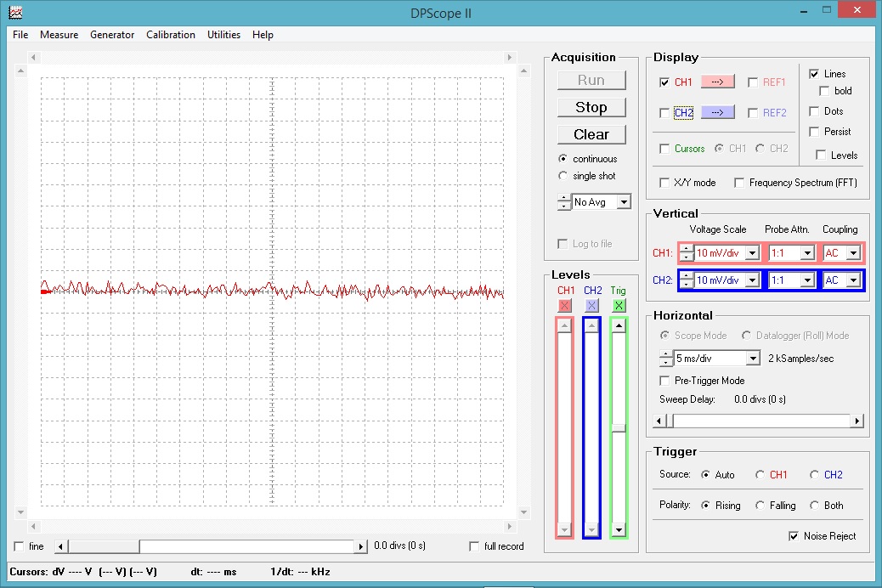Toggle the Lines checkbox
Image resolution: width=882 pixels, height=588 pixels.
814,74
